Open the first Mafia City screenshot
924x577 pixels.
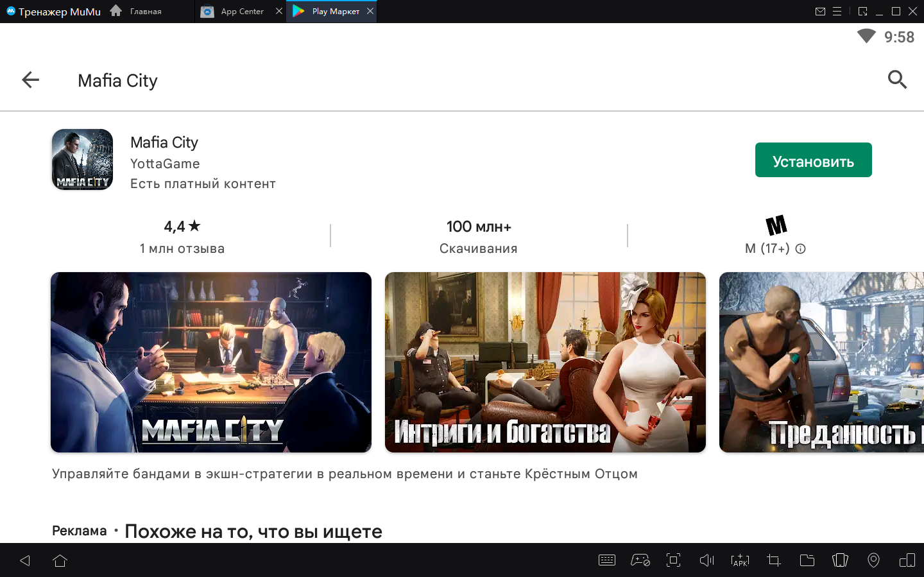tap(211, 362)
